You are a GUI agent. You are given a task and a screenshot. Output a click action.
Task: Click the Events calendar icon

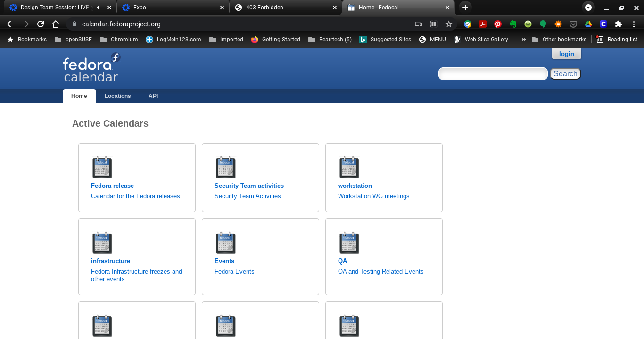(x=226, y=242)
